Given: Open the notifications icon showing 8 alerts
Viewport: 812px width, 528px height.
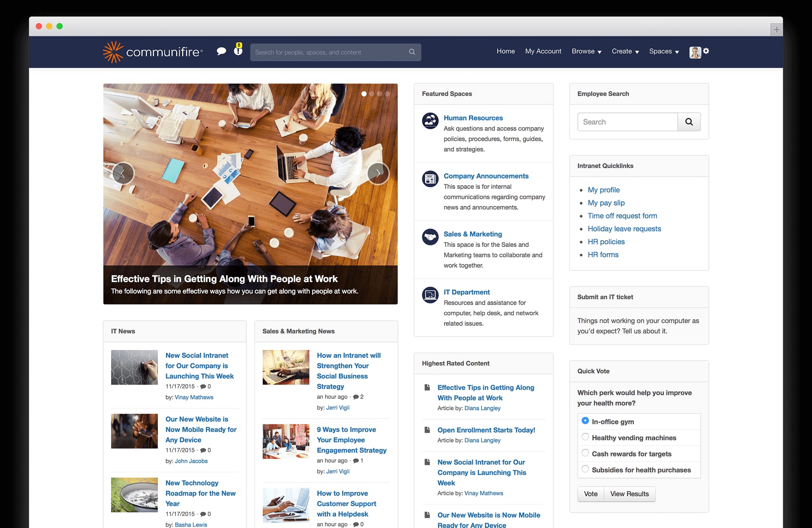Looking at the screenshot, I should point(238,52).
